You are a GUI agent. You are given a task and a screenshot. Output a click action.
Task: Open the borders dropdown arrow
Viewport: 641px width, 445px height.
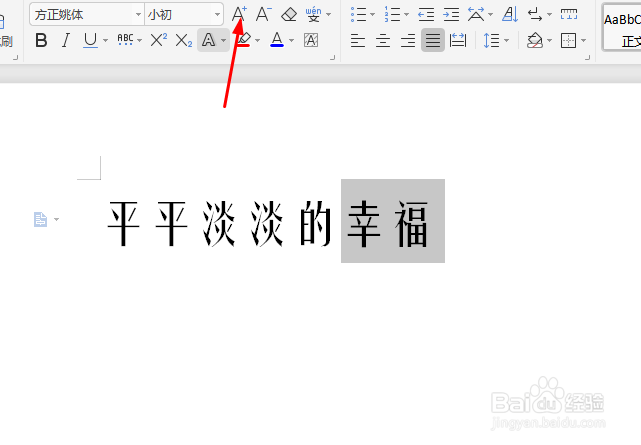pos(583,40)
